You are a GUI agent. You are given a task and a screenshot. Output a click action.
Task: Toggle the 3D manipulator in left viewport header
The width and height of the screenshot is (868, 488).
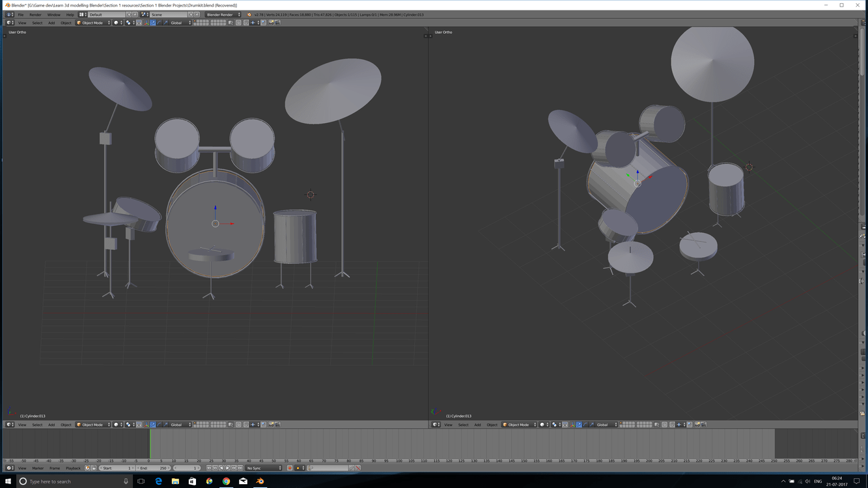point(147,425)
